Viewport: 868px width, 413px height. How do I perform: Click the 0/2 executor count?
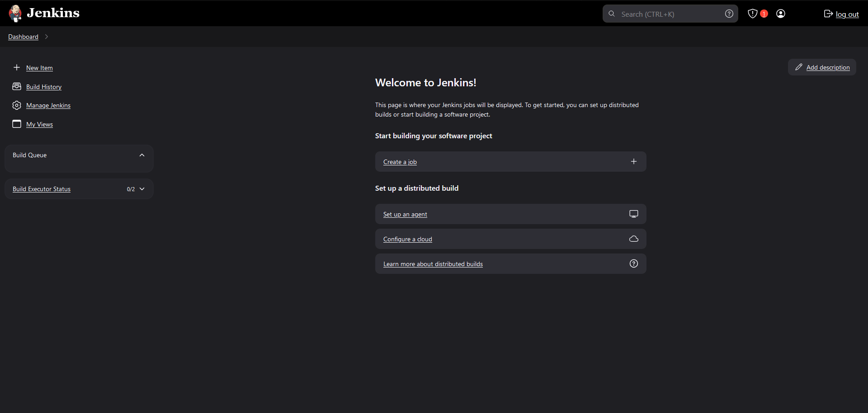click(x=131, y=189)
